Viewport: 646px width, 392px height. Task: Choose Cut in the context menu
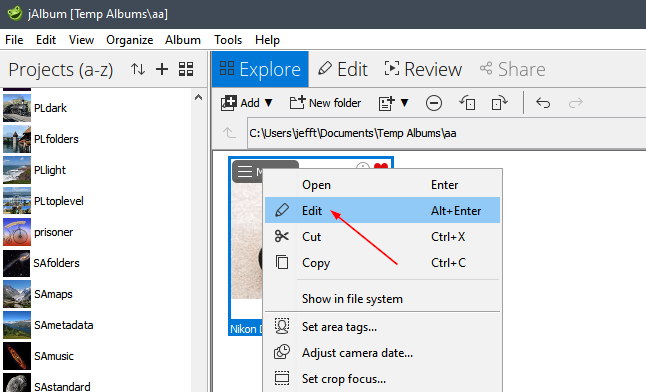click(x=382, y=237)
